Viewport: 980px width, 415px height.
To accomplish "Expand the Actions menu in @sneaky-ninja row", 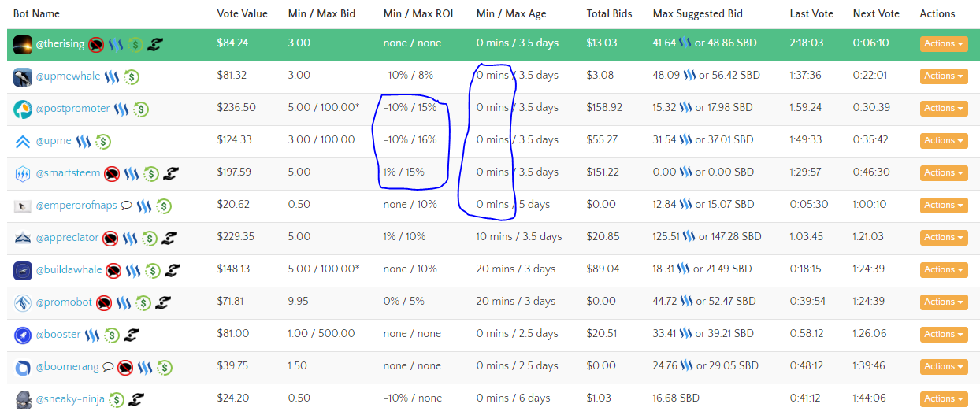I will 943,399.
